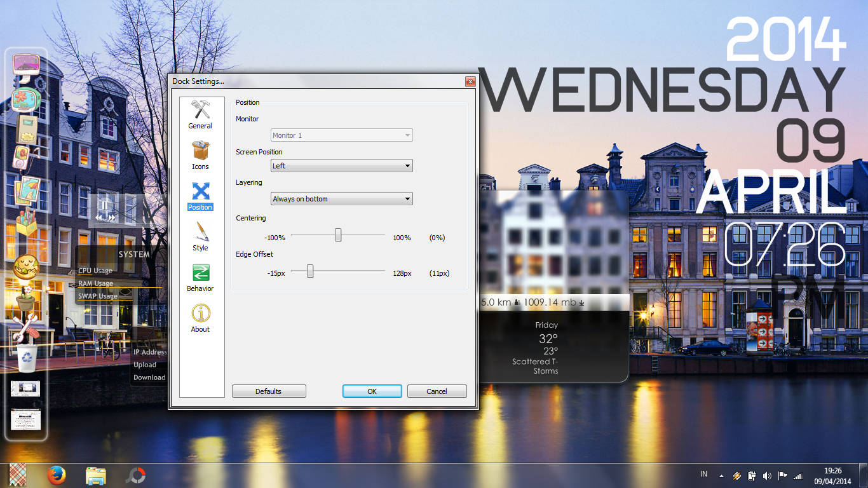Click the Cancel button
Image resolution: width=868 pixels, height=488 pixels.
(437, 391)
